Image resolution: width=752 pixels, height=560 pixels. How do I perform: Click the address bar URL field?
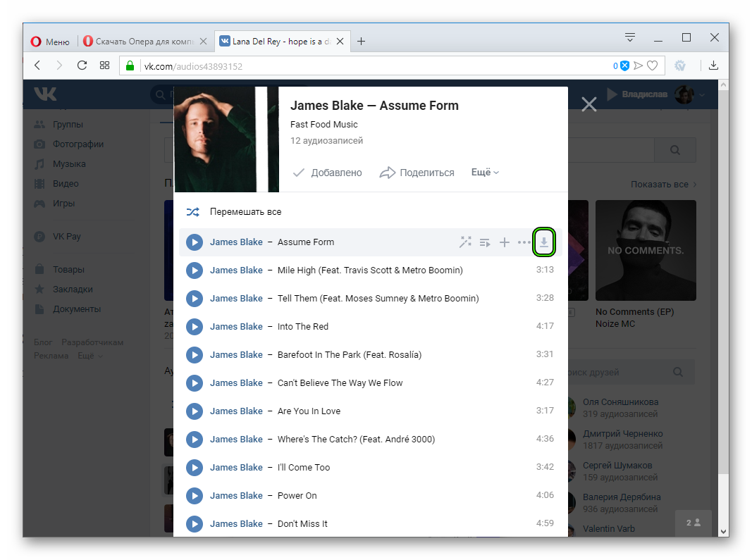tap(374, 66)
